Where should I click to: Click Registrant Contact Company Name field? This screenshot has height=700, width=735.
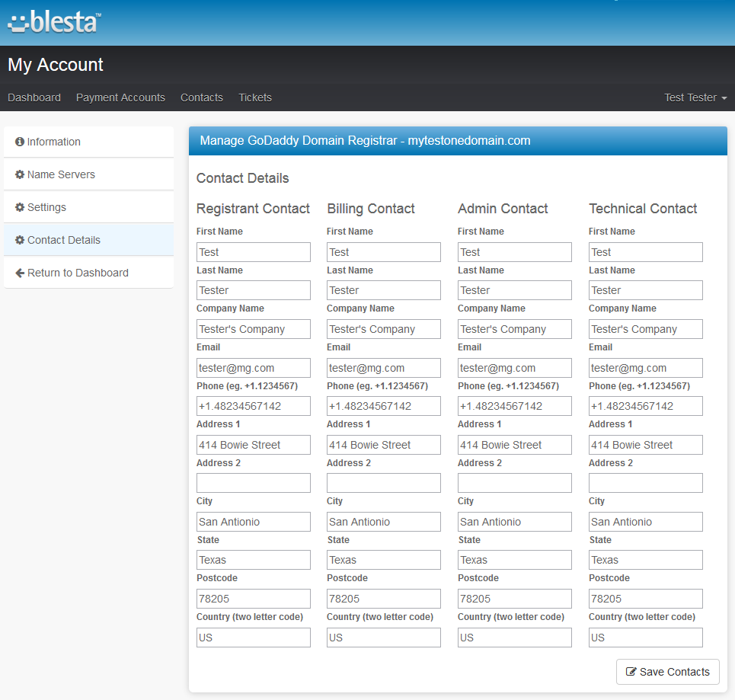coord(254,329)
